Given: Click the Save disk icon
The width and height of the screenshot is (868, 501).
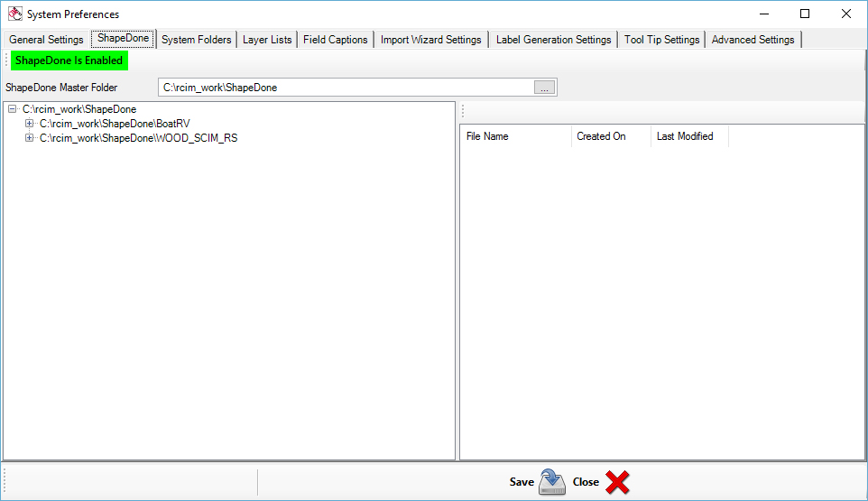Looking at the screenshot, I should tap(552, 482).
